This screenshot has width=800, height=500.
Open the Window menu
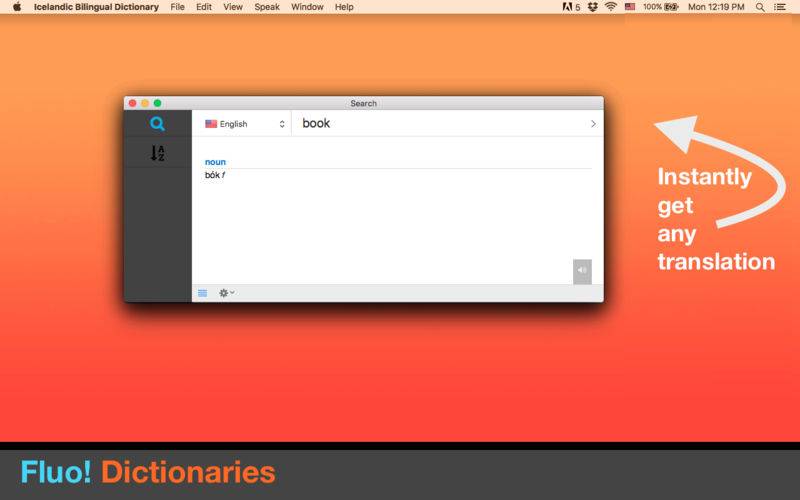click(307, 7)
